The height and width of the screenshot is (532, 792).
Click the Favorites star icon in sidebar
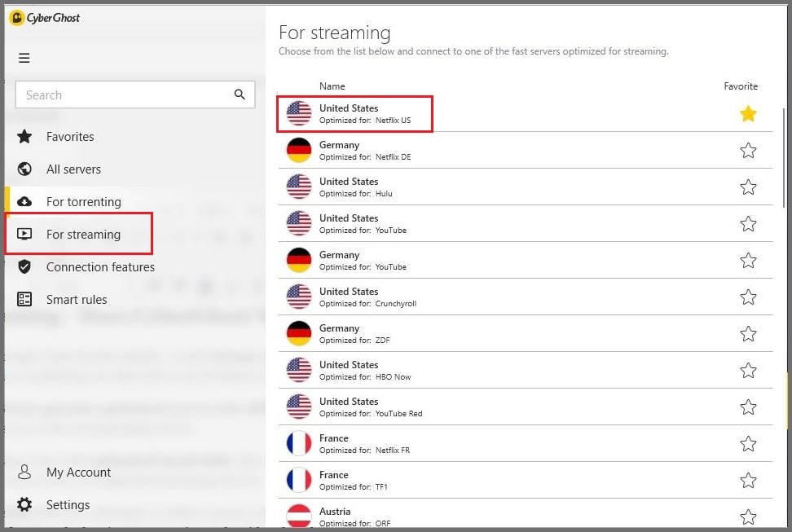tap(24, 136)
